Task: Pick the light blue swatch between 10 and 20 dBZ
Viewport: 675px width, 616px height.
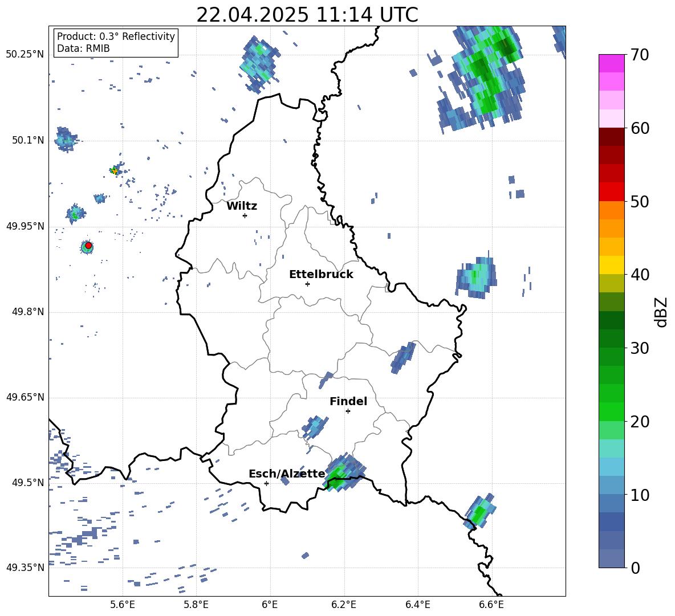Action: point(611,467)
